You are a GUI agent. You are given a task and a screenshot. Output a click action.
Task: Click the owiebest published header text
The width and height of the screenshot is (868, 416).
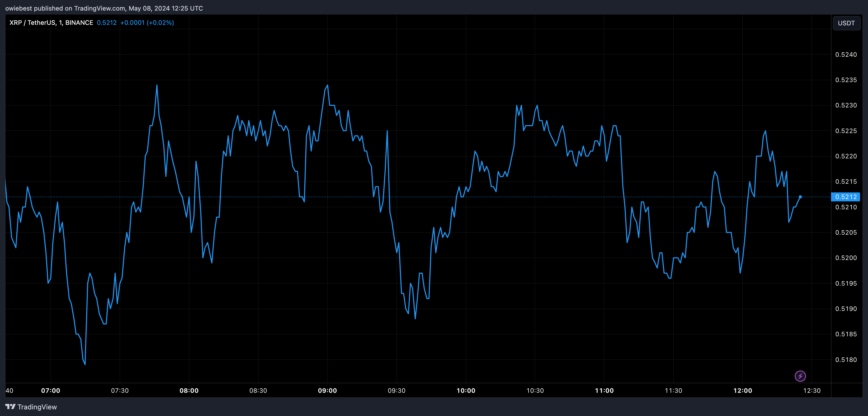click(104, 8)
